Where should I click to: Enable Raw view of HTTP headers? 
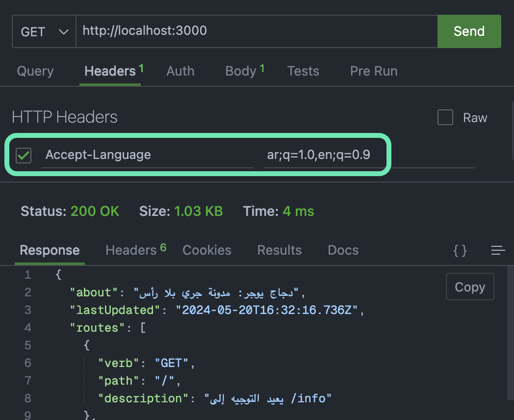(445, 117)
